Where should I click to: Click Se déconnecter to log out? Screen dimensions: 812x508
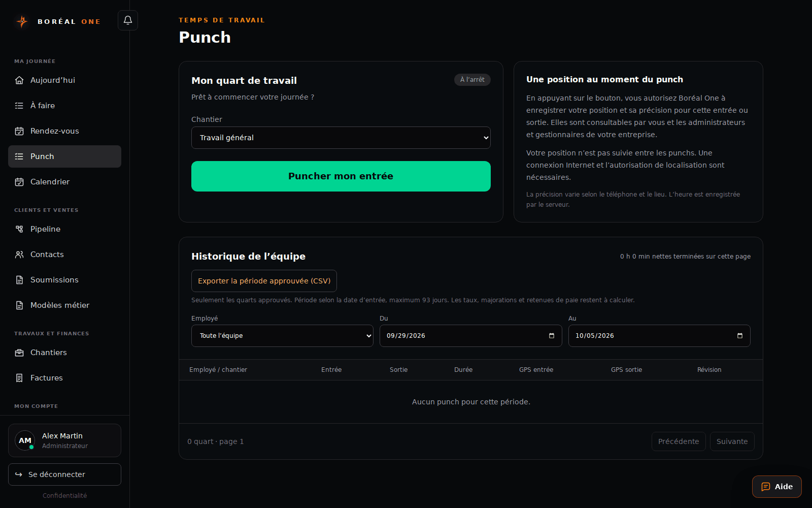coord(64,474)
